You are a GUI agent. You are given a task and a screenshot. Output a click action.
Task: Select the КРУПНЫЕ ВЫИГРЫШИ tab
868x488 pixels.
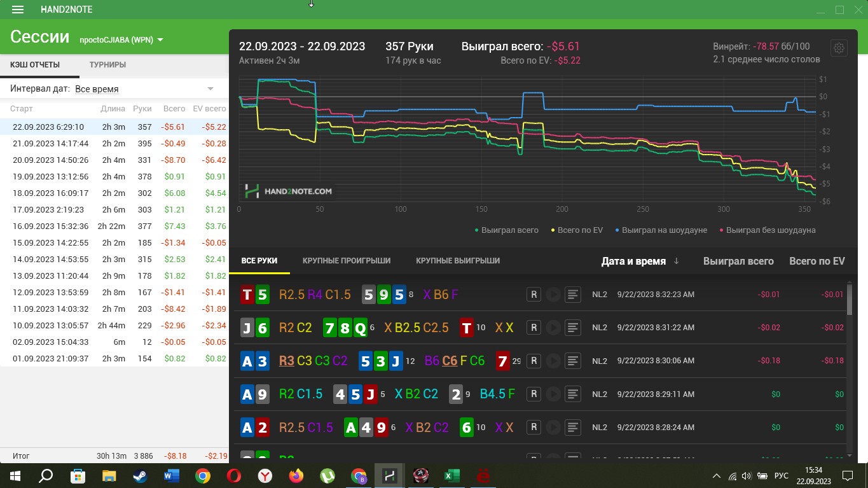click(458, 261)
